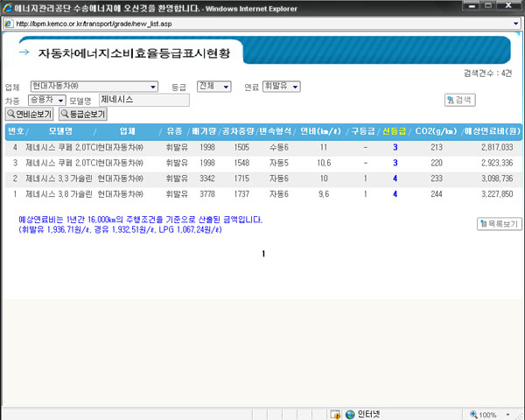Click the address bar URL text
This screenshot has height=420, width=525.
(94, 24)
